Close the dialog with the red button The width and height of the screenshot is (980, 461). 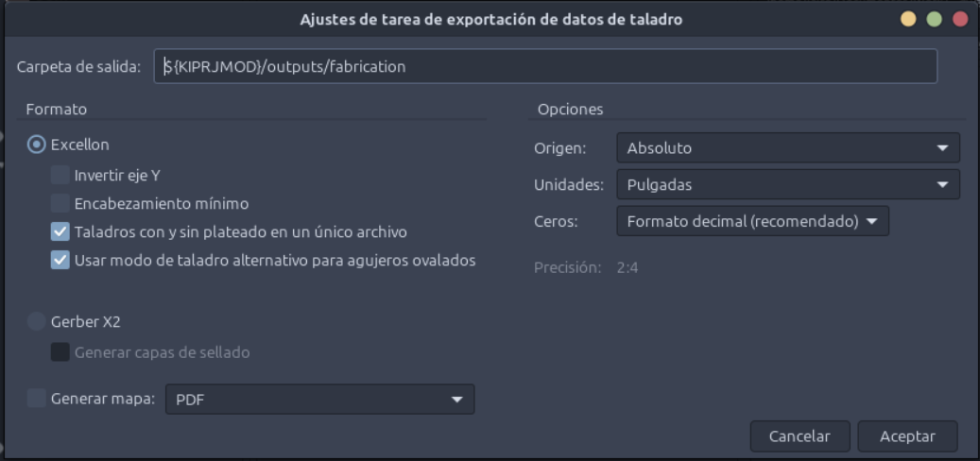[x=960, y=19]
